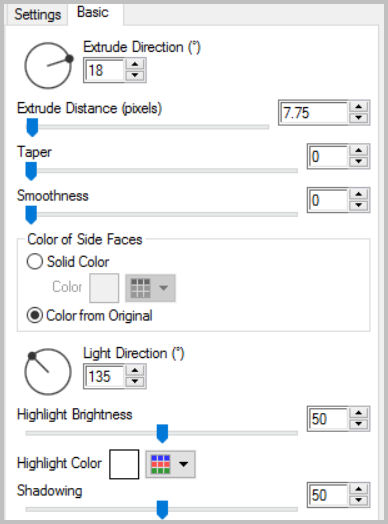Click the Light Direction angle dial
The height and width of the screenshot is (524, 388).
pyautogui.click(x=48, y=372)
